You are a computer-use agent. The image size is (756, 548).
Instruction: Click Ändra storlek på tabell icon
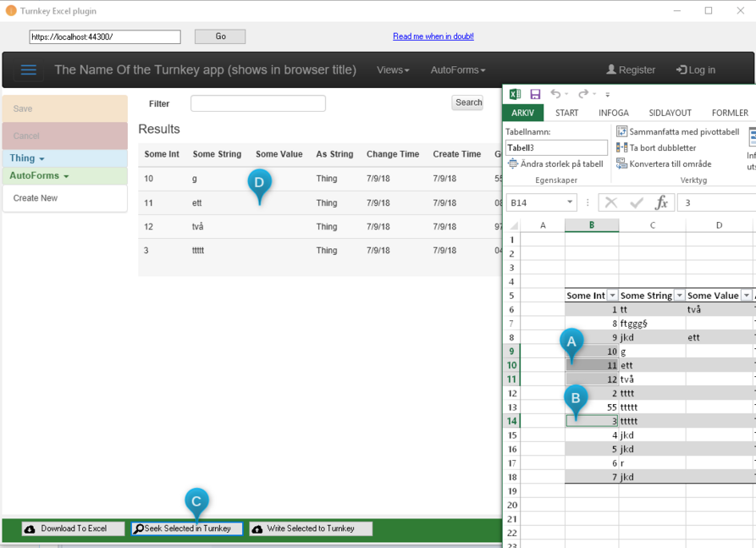[513, 164]
